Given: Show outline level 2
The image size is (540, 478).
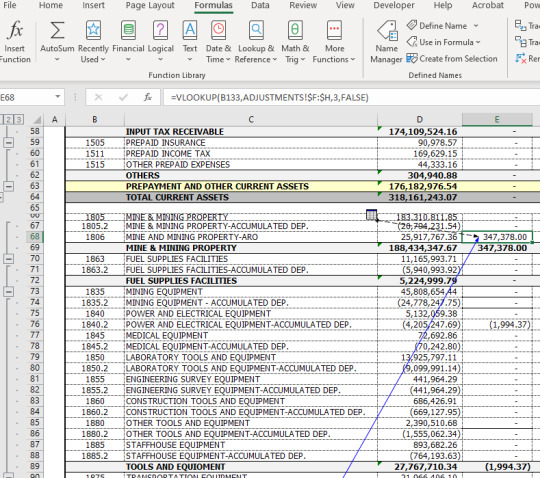Looking at the screenshot, I should click(9, 120).
